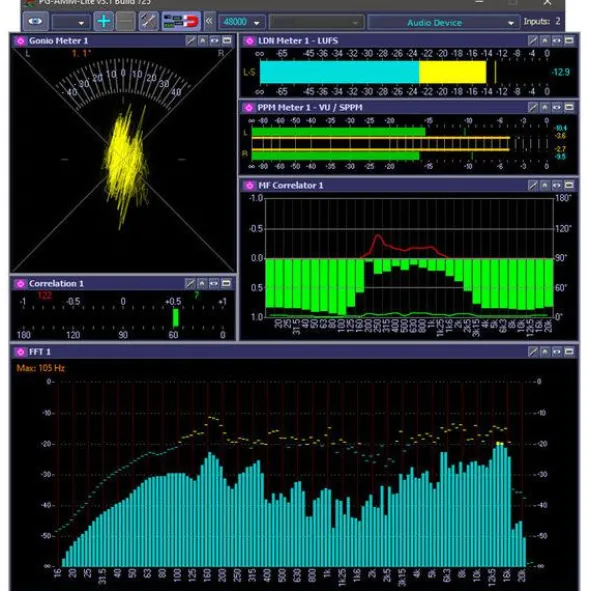Click the up-arrow icon on PPM Meter 1 header

pyautogui.click(x=544, y=108)
